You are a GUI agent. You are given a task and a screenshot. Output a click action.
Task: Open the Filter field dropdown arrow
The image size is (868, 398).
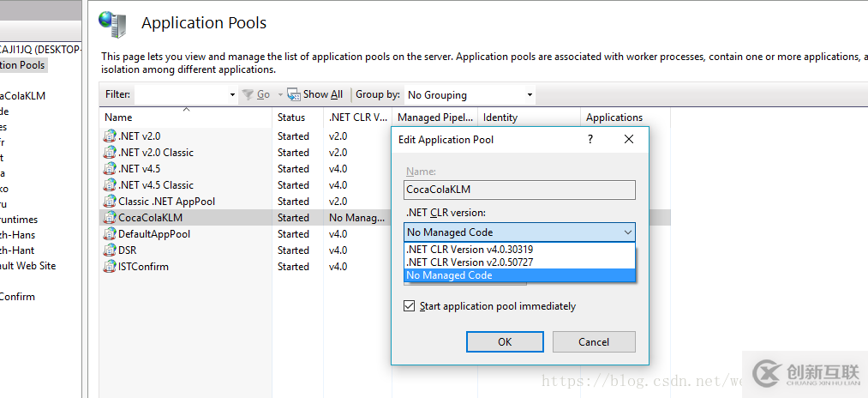click(232, 94)
